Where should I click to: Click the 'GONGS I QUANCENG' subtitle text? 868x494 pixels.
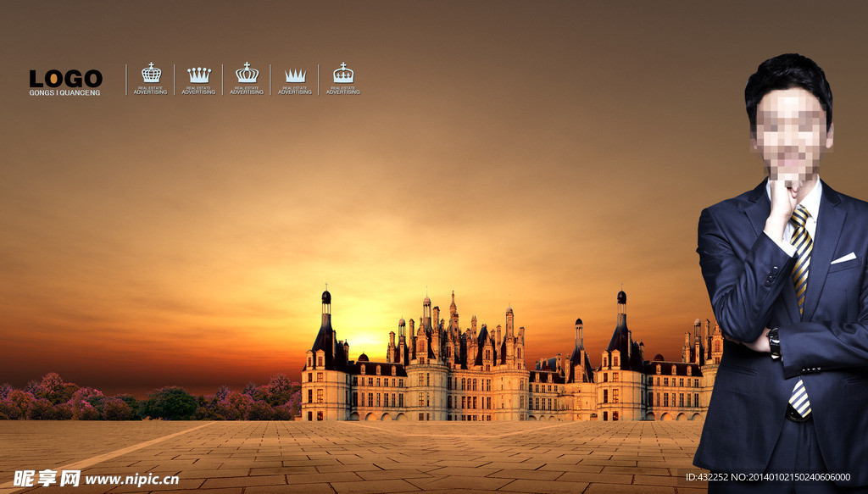tap(64, 93)
